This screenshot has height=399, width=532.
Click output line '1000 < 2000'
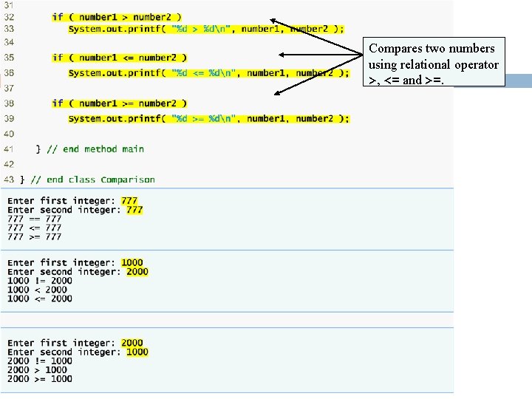[37, 290]
